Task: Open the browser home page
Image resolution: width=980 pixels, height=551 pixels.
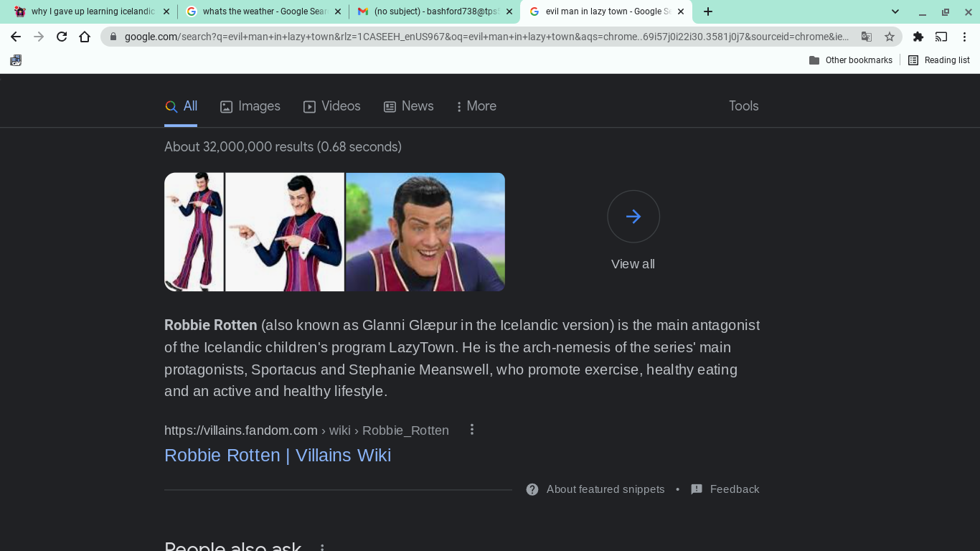Action: pyautogui.click(x=85, y=37)
